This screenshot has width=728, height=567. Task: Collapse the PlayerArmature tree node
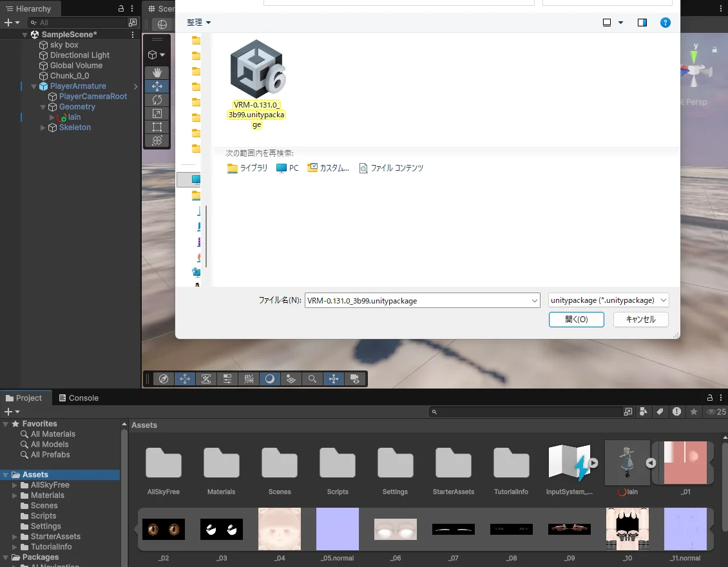[x=34, y=86]
